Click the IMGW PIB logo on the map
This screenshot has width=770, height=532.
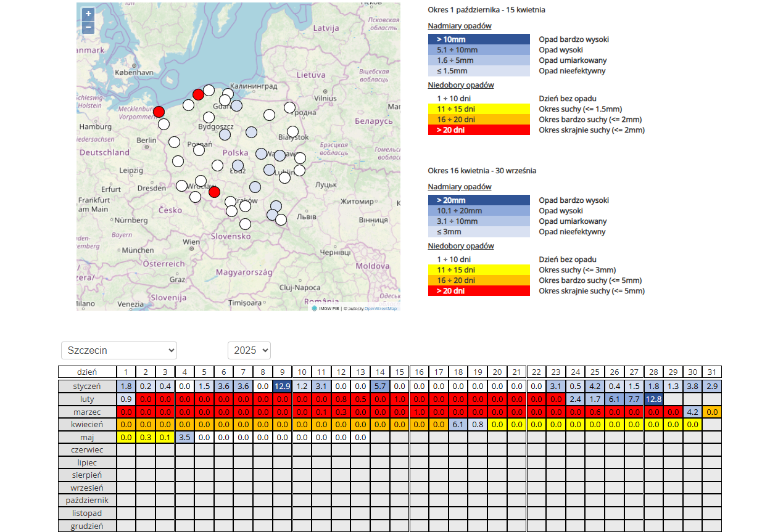click(x=314, y=308)
